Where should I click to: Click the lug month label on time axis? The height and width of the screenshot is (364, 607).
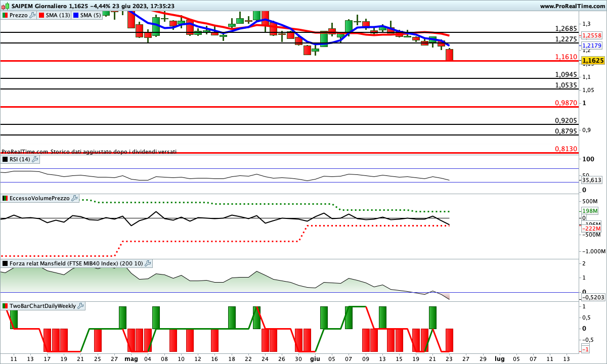click(499, 358)
